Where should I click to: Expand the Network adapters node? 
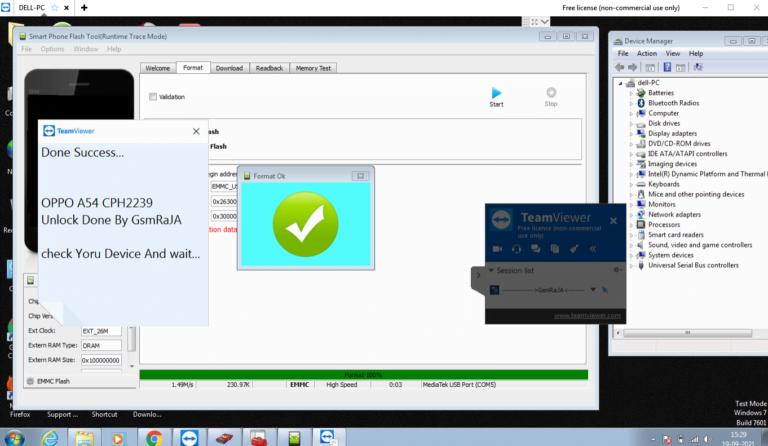pyautogui.click(x=631, y=214)
